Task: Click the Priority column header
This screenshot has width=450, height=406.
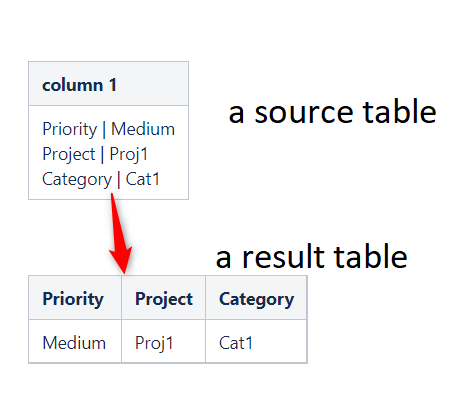Action: point(75,298)
